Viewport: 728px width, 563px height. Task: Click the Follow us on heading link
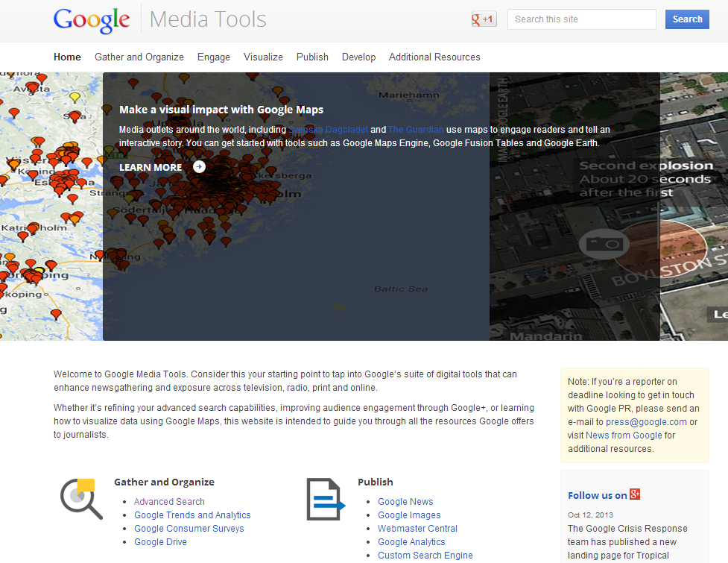[x=598, y=496]
